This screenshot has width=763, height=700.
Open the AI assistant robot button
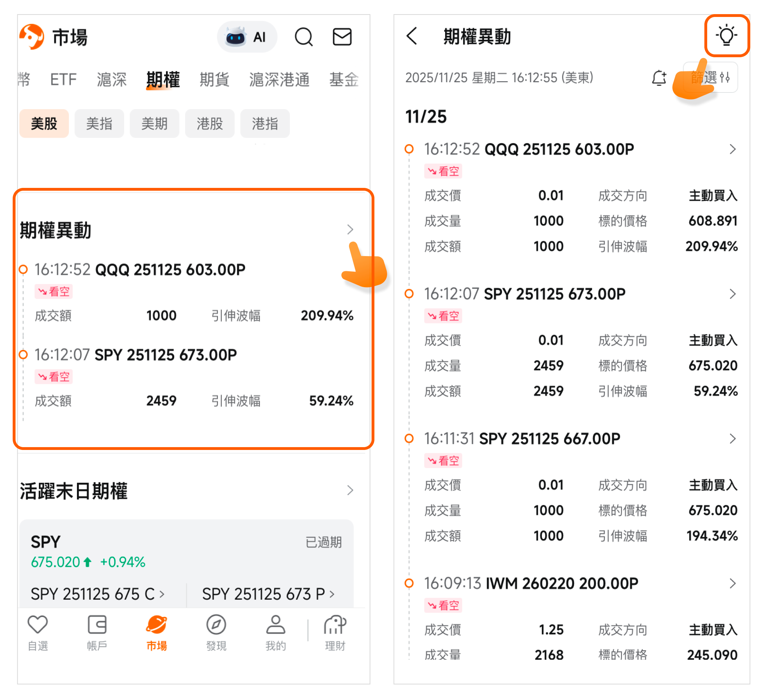coord(247,37)
